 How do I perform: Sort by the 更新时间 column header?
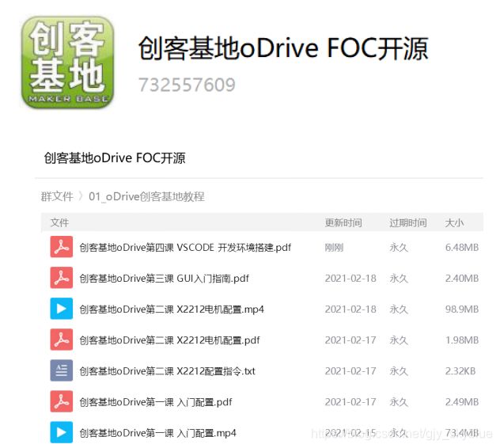coord(343,222)
